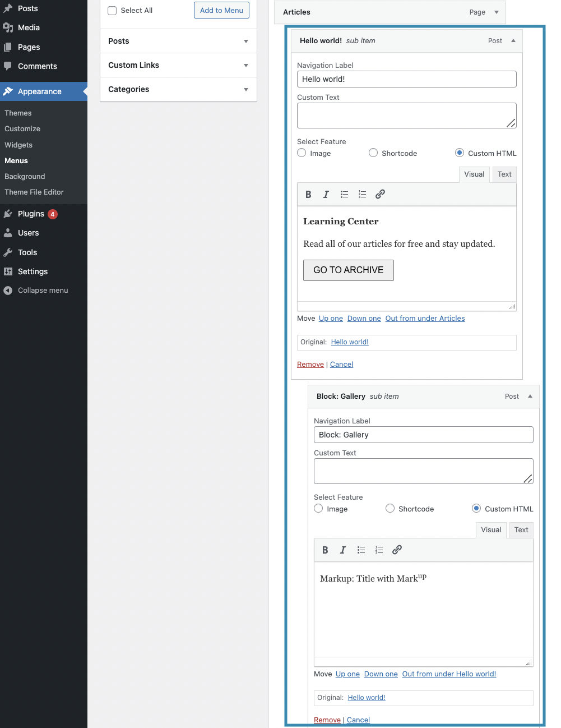
Task: Click editor resize handle below GO TO ARCHIVE
Action: click(x=512, y=307)
